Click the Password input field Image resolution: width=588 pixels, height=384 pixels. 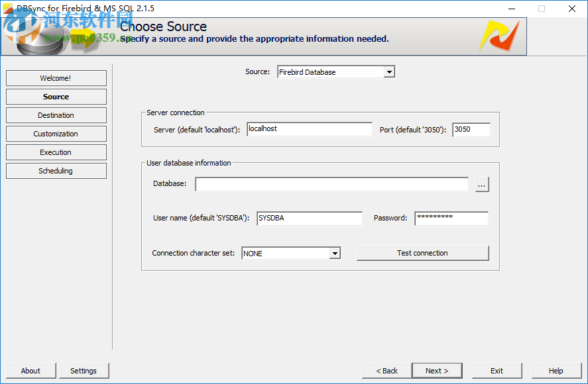[451, 218]
